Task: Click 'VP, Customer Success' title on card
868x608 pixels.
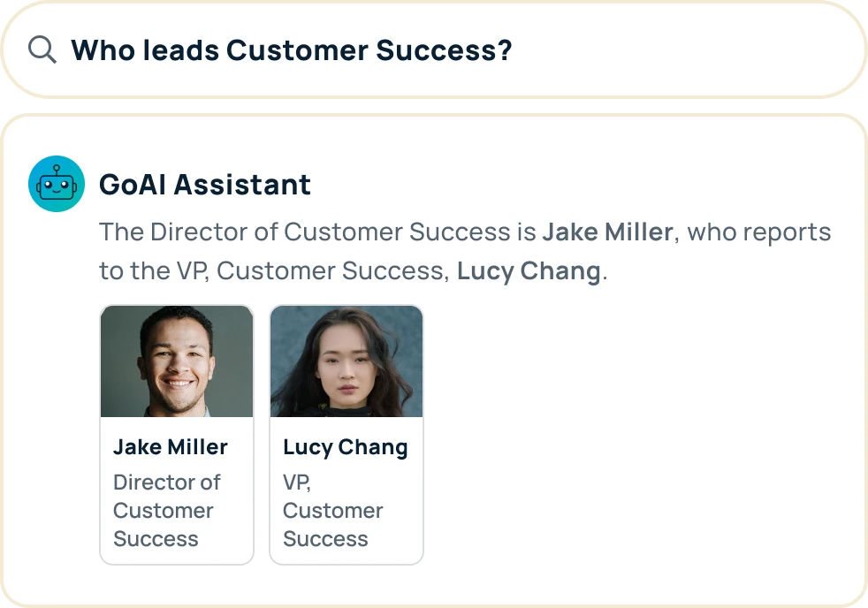Action: click(332, 511)
